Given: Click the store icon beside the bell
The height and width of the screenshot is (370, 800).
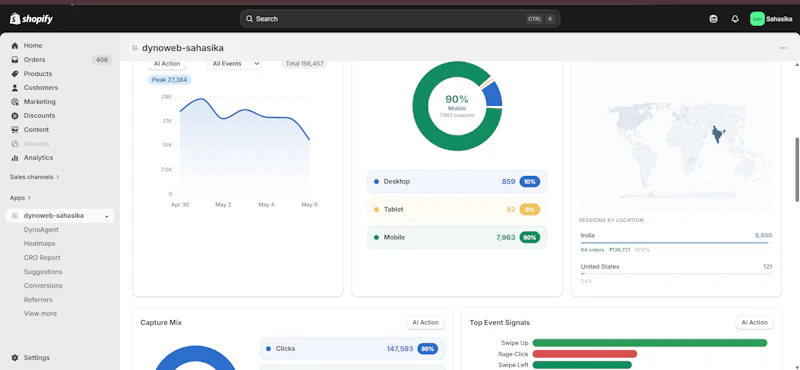Looking at the screenshot, I should pyautogui.click(x=713, y=19).
